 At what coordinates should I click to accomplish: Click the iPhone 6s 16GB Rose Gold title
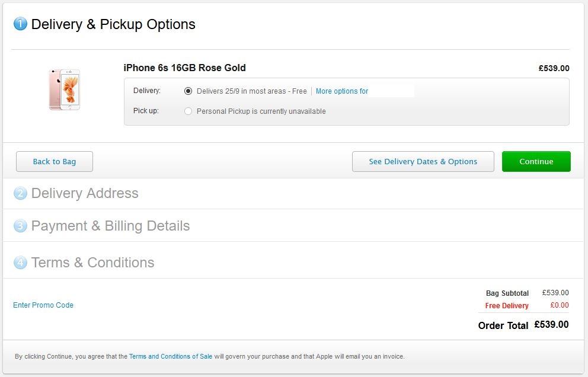[x=184, y=68]
